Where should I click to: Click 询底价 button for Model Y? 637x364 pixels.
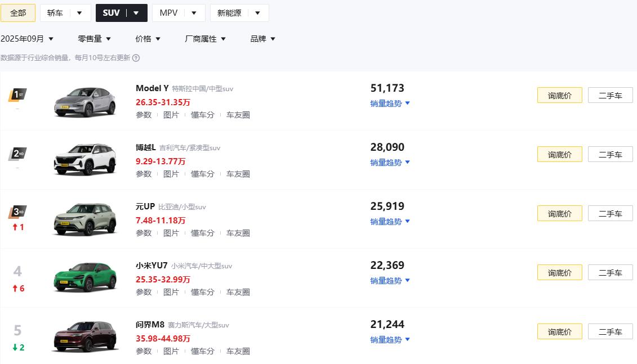point(559,96)
